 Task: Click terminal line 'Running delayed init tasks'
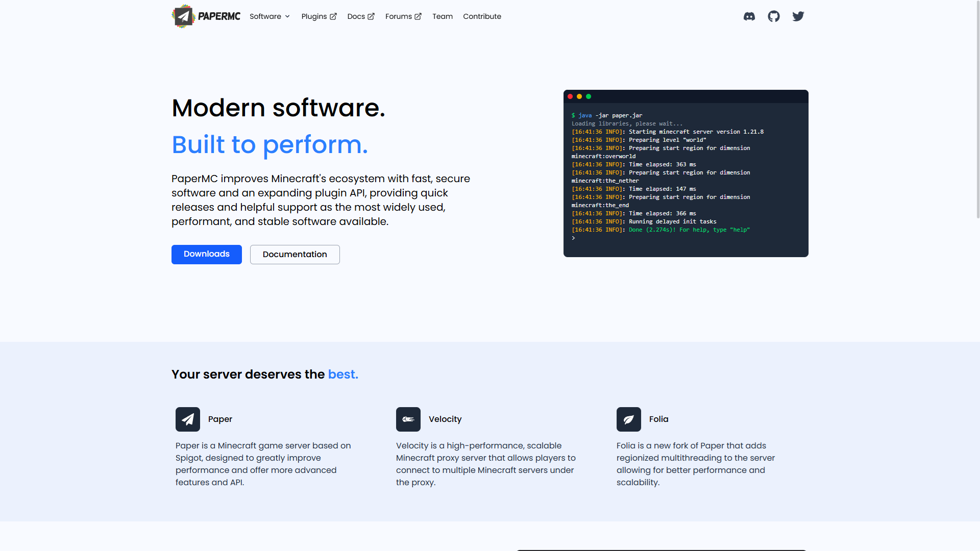(x=644, y=221)
